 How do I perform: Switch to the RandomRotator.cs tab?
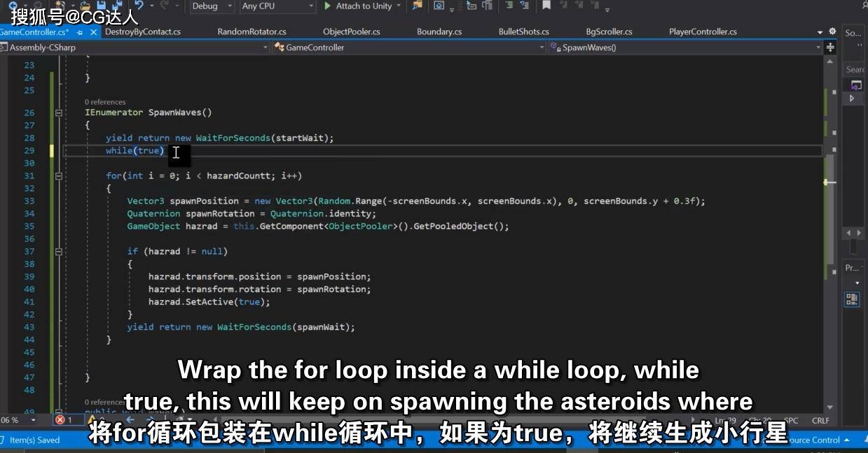point(252,32)
